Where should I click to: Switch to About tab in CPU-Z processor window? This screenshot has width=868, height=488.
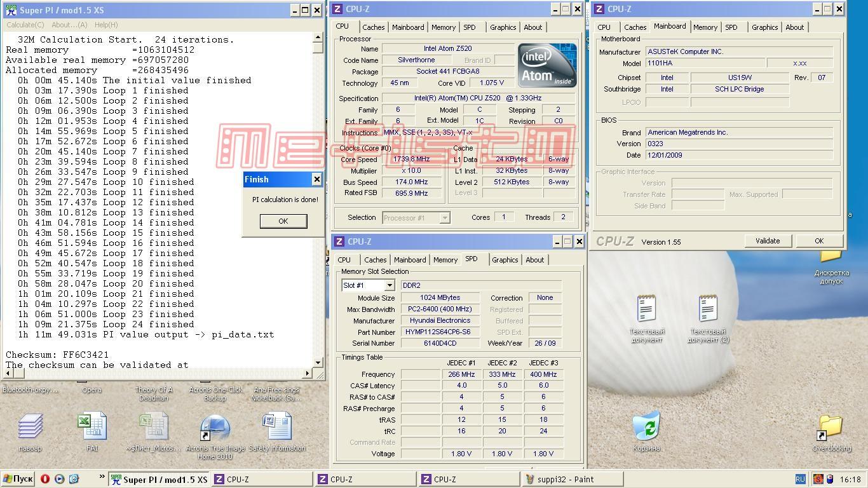click(533, 27)
